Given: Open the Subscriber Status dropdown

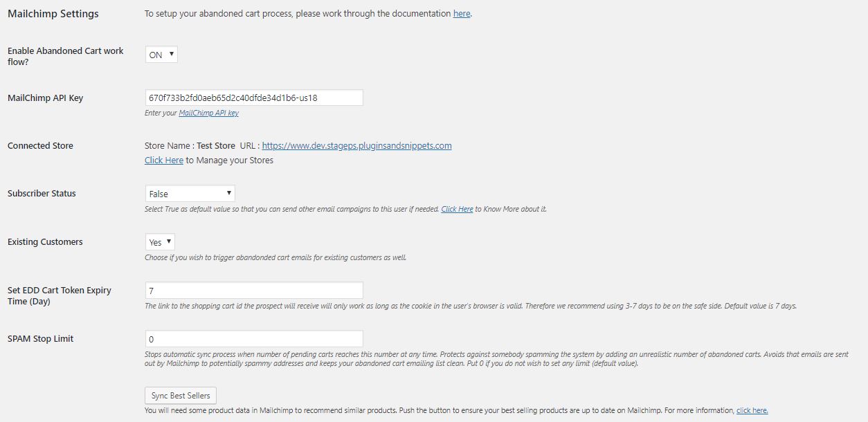Looking at the screenshot, I should [x=190, y=194].
